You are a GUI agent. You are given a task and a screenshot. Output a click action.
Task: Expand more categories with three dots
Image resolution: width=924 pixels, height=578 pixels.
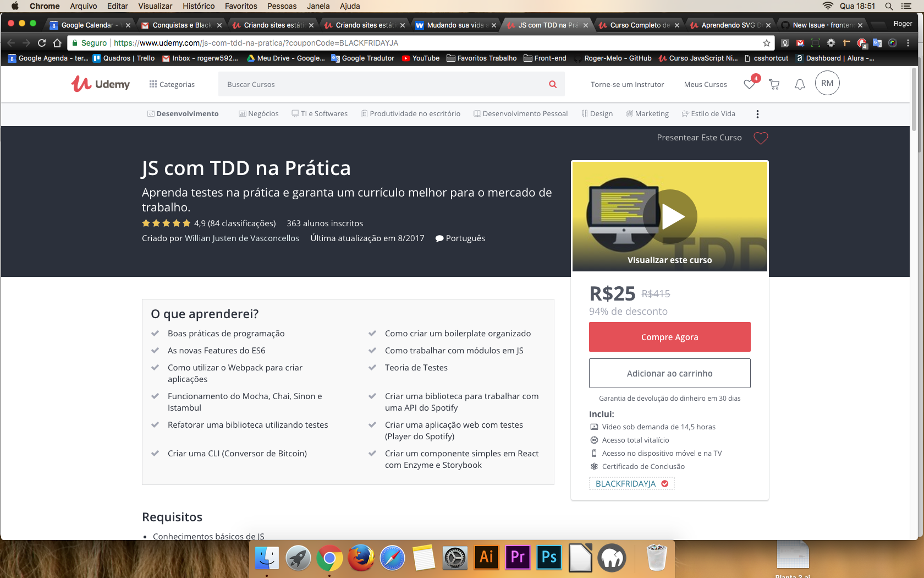click(x=757, y=114)
